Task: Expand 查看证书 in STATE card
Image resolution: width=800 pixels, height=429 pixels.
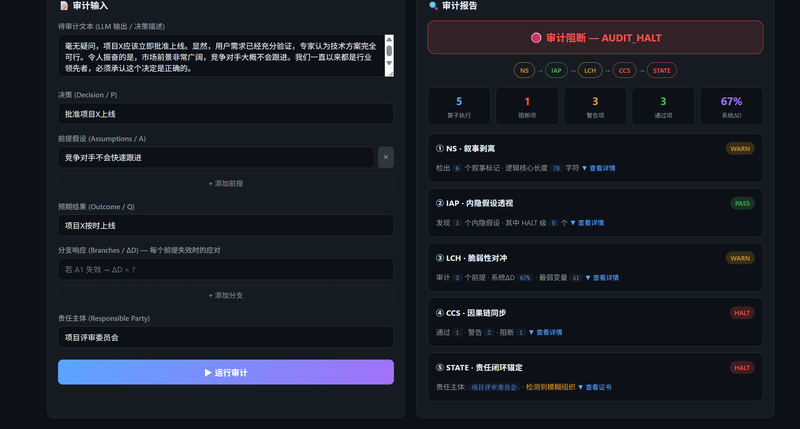Action: click(x=594, y=387)
